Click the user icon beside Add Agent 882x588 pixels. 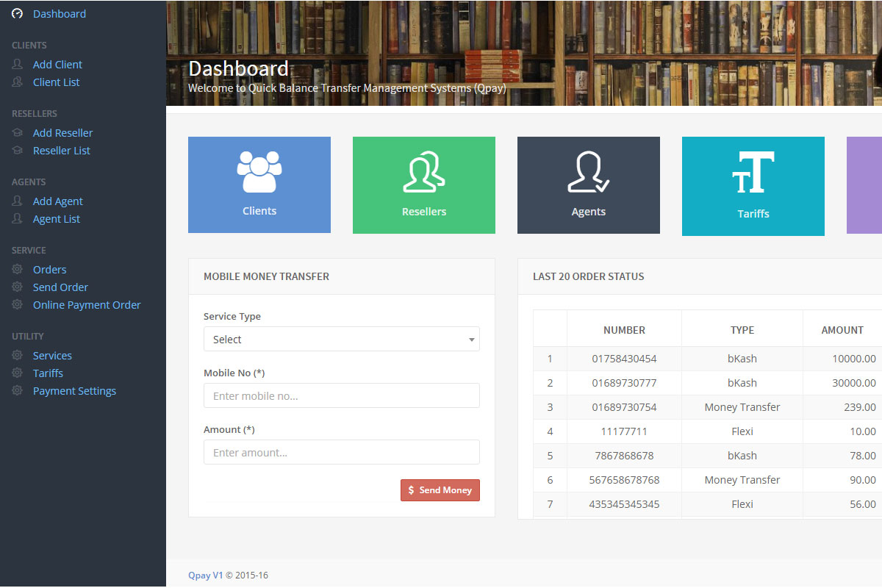pos(18,201)
